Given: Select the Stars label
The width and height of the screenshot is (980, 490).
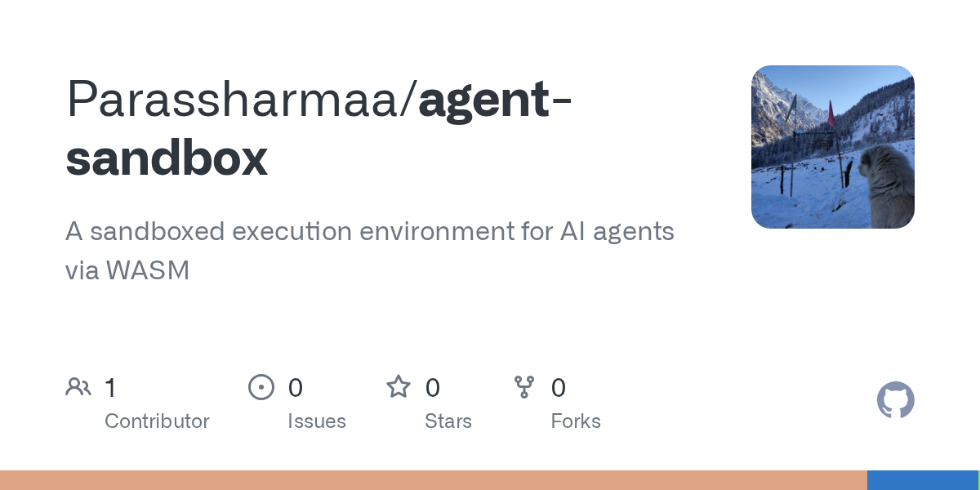Looking at the screenshot, I should tap(448, 421).
